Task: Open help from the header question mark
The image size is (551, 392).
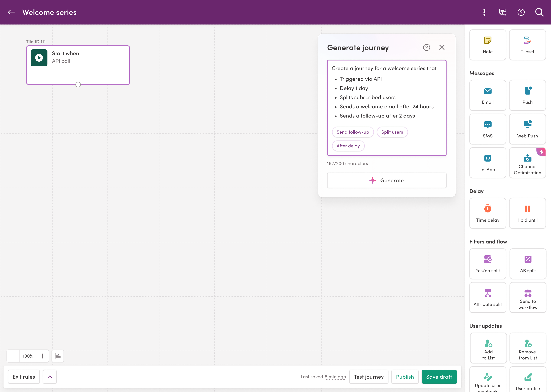Action: pos(521,12)
